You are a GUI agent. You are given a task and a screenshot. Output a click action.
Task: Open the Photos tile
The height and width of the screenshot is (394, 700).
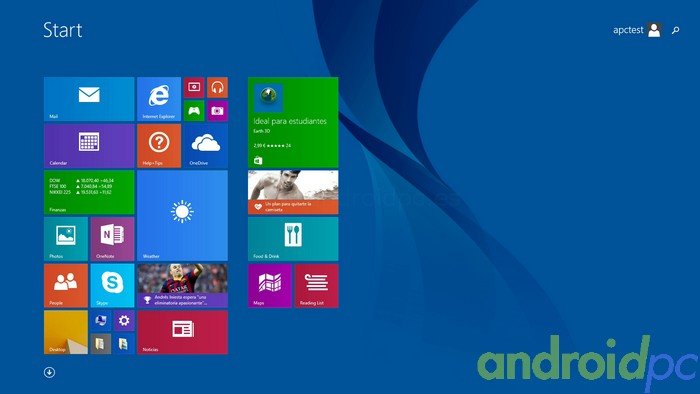[x=66, y=239]
